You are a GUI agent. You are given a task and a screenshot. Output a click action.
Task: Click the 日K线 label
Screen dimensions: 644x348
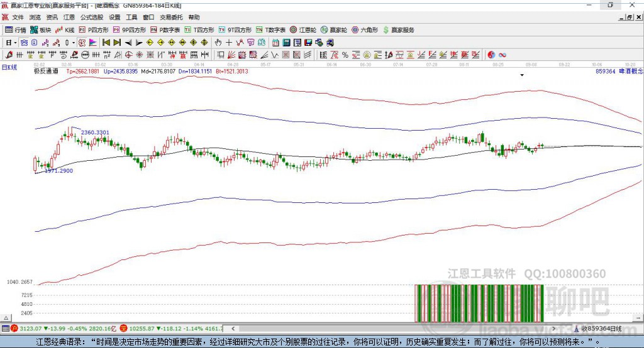click(9, 67)
